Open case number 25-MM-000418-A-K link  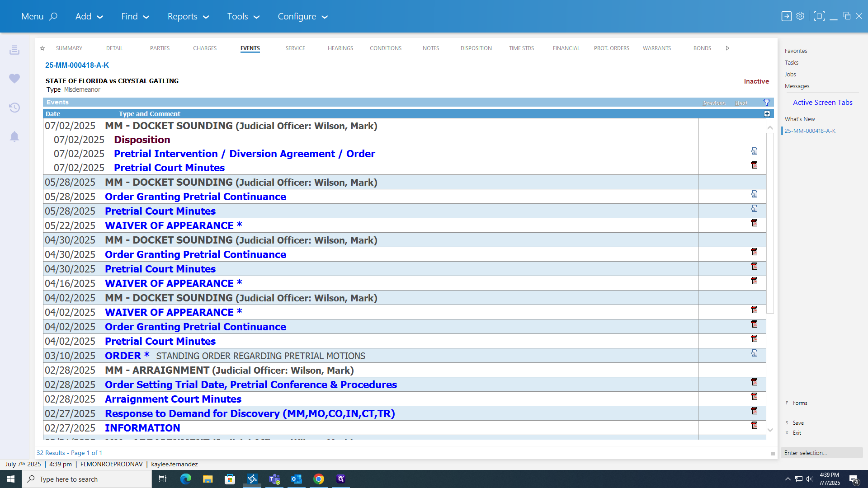coord(77,66)
